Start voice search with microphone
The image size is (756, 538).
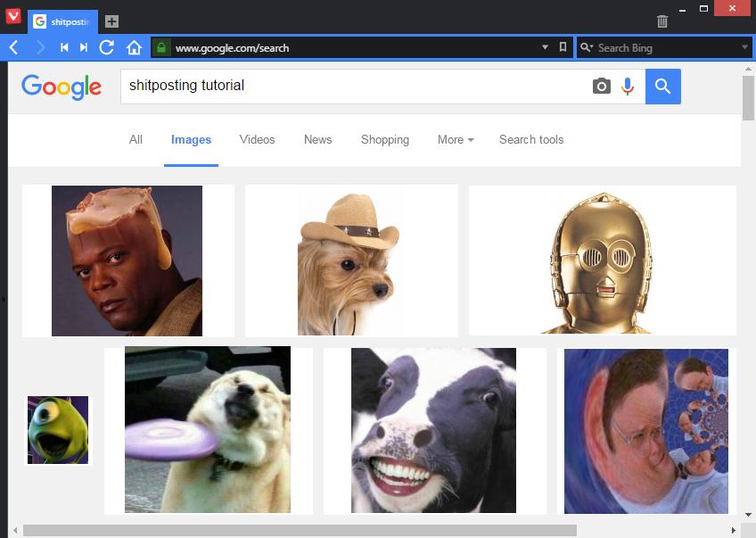628,87
